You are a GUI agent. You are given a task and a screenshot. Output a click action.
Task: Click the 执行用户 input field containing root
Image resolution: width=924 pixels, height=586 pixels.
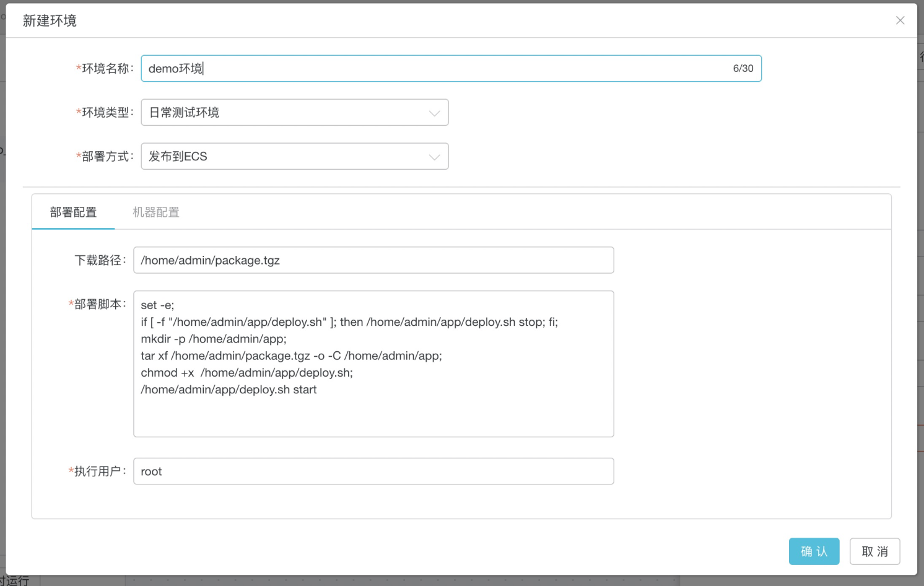[373, 471]
